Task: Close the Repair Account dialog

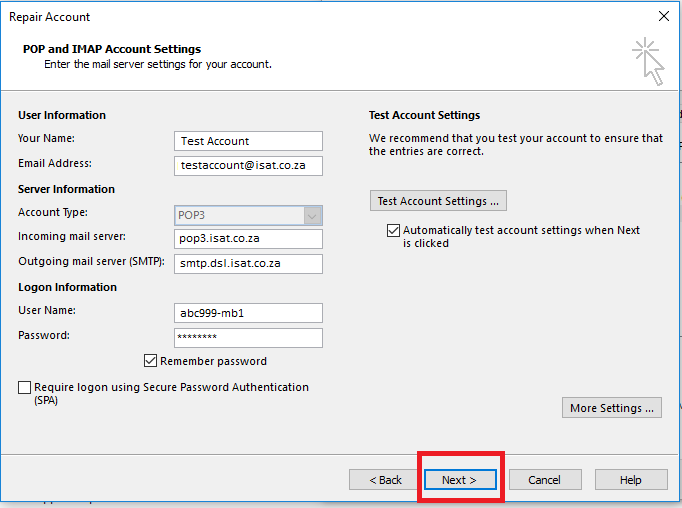Action: (x=663, y=16)
